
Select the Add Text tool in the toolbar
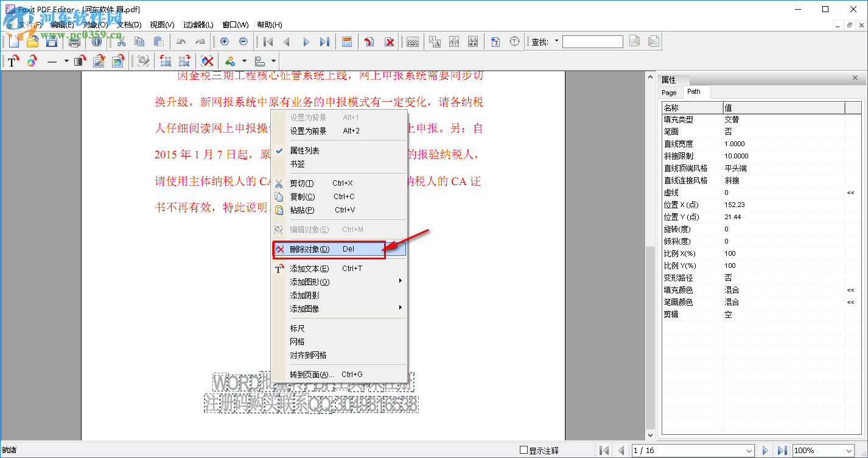pyautogui.click(x=13, y=61)
